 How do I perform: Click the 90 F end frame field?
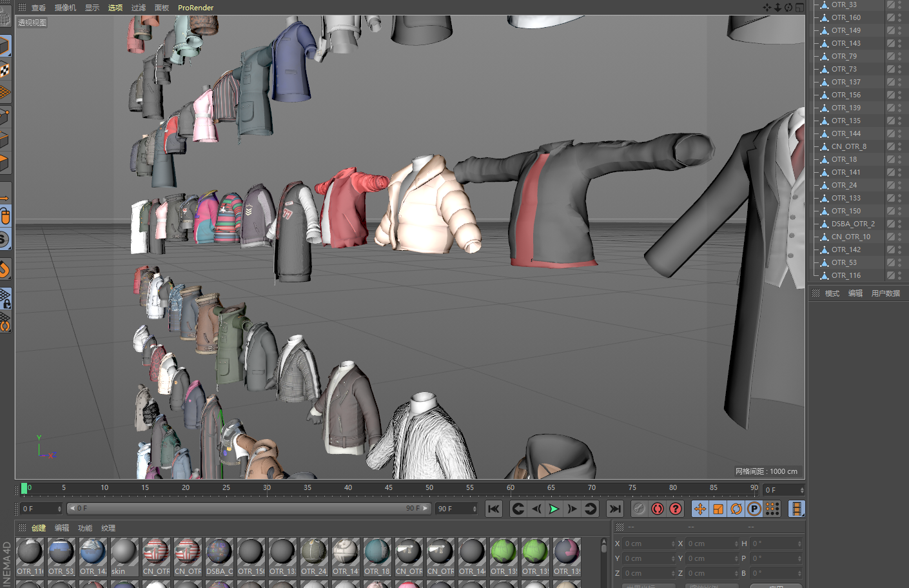click(456, 509)
